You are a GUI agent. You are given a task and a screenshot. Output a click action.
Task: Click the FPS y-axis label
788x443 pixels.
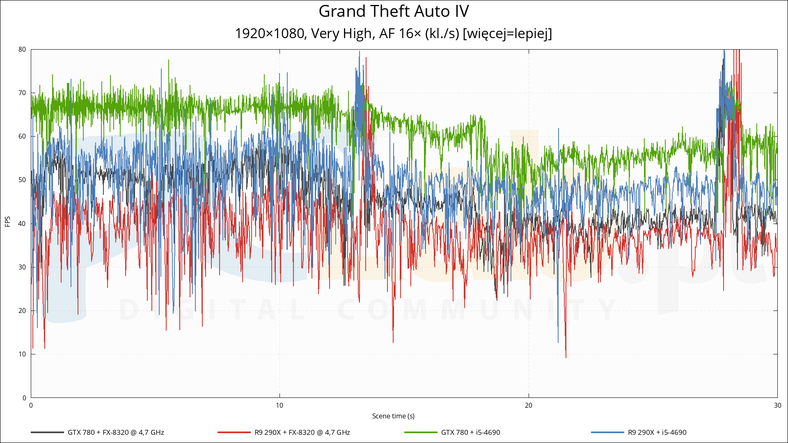tap(8, 222)
